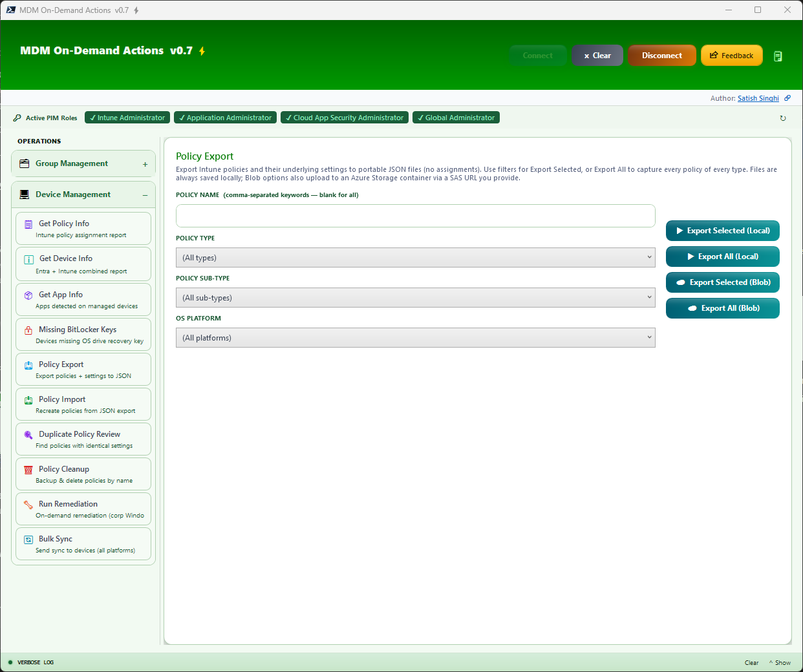Image resolution: width=803 pixels, height=672 pixels.
Task: Click the Cloud App Security Administrator badge
Action: 345,118
